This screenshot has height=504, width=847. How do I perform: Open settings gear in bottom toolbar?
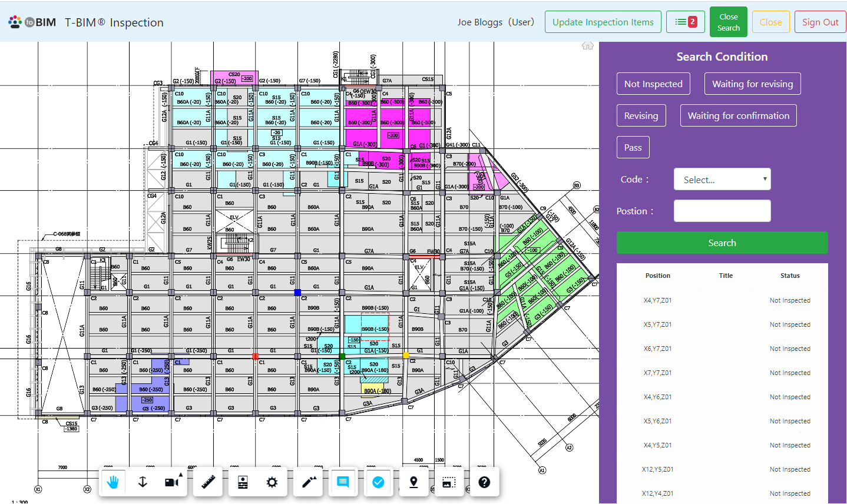point(272,482)
